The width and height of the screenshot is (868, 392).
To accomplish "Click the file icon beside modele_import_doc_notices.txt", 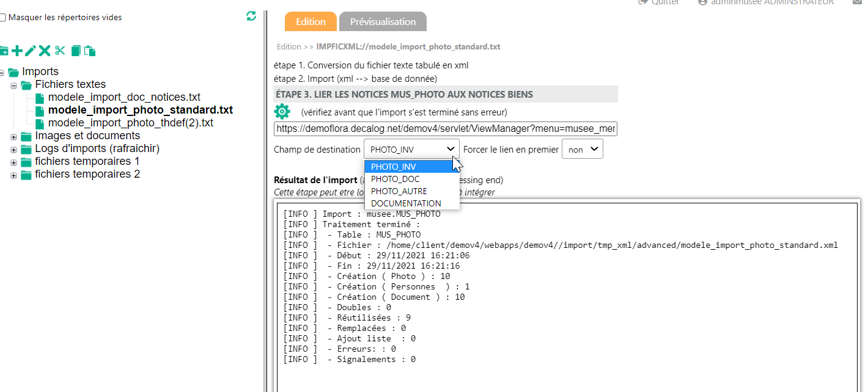I will click(x=40, y=98).
